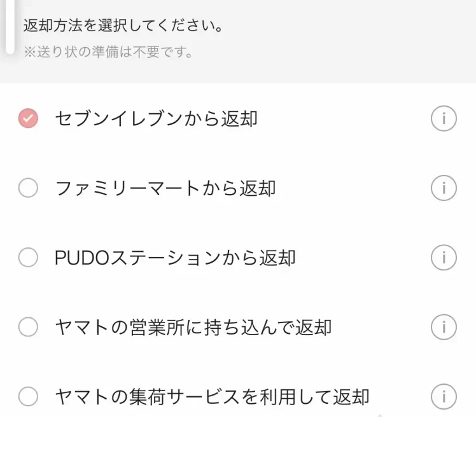476x449 pixels.
Task: Click the PUDOステーションから返却 label
Action: point(175,258)
